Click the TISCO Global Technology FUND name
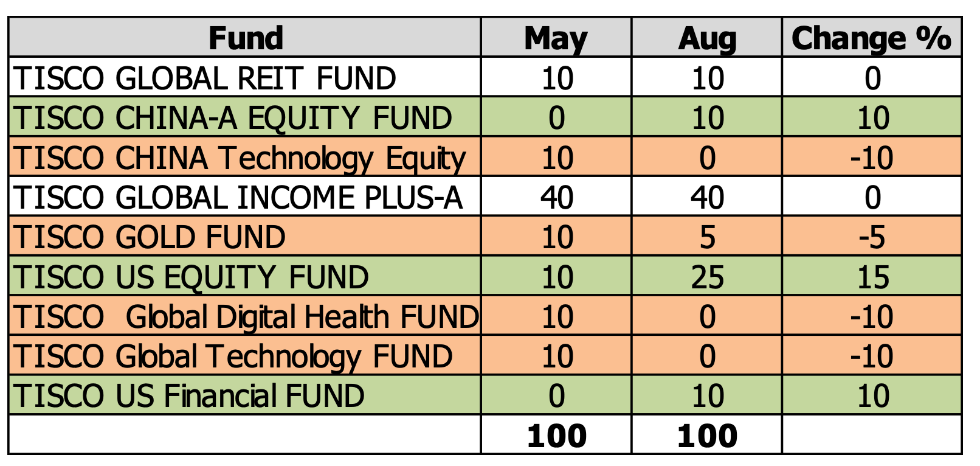980x466 pixels. point(233,356)
